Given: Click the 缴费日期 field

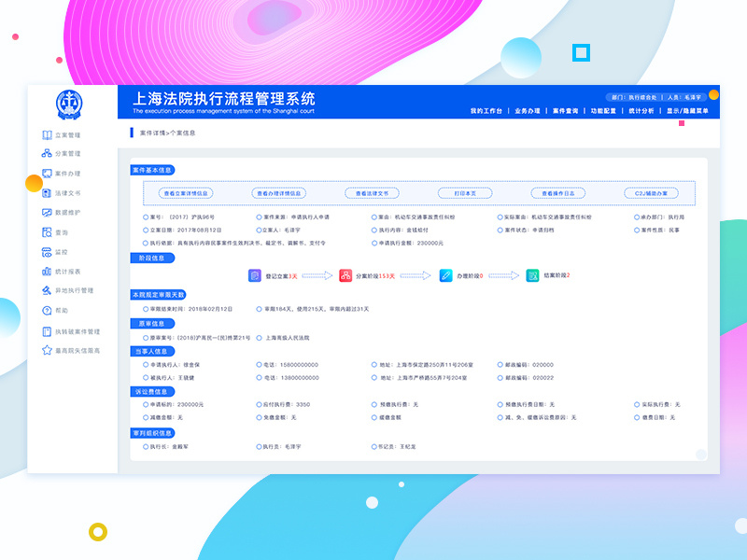Looking at the screenshot, I should pos(655,417).
